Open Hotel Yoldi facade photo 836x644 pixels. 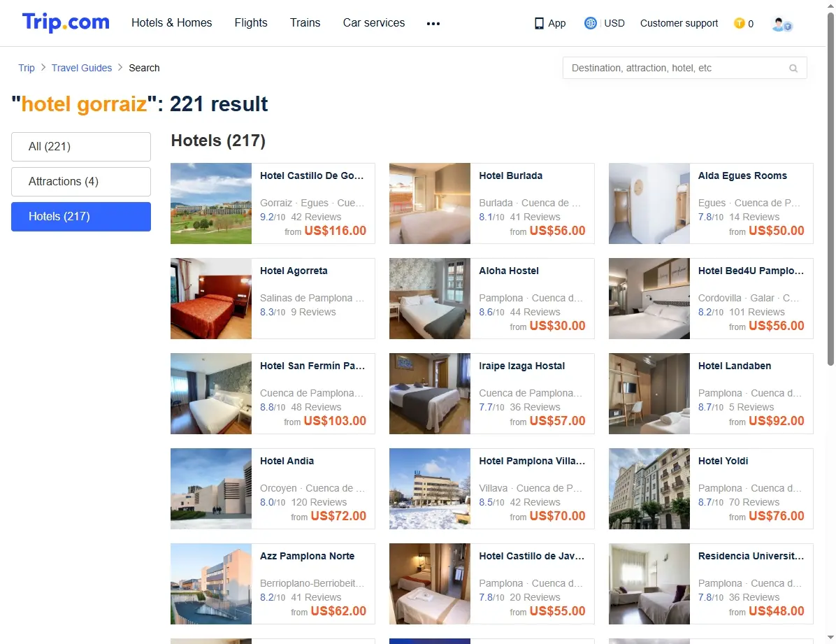pos(649,489)
